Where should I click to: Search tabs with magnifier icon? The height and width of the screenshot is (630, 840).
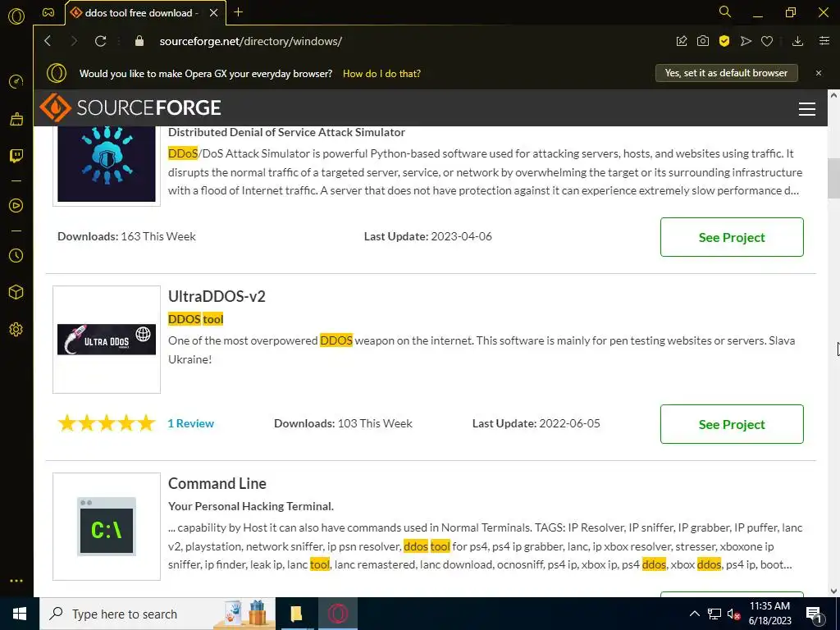725,11
